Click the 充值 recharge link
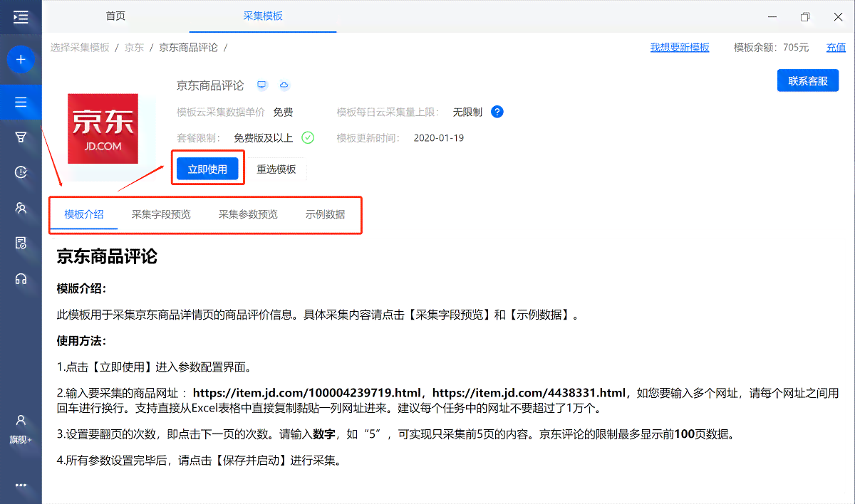The height and width of the screenshot is (504, 855). point(836,48)
